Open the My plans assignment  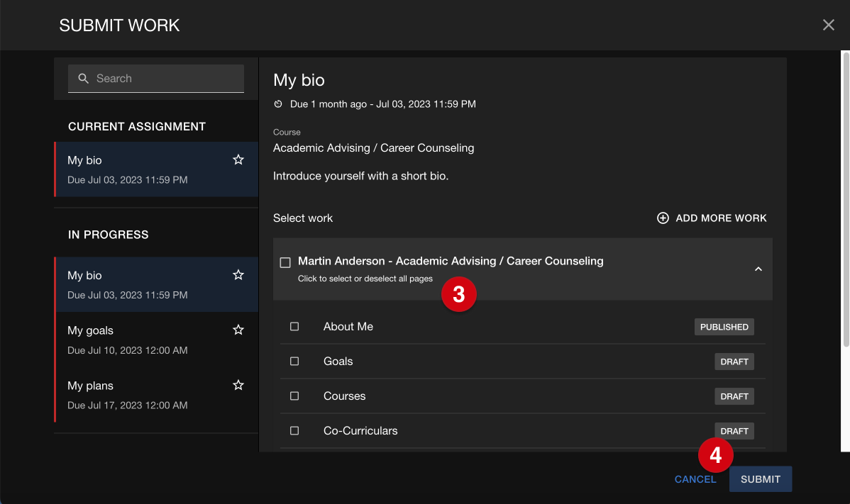tap(156, 395)
